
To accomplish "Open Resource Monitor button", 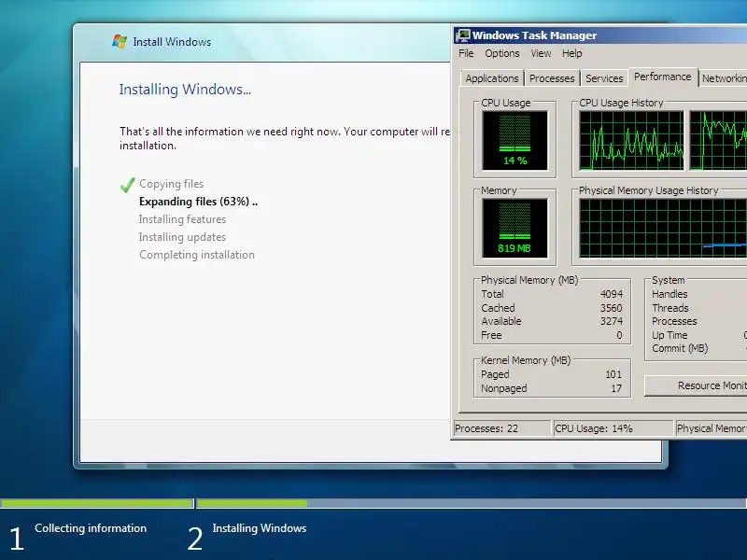I will [x=696, y=385].
